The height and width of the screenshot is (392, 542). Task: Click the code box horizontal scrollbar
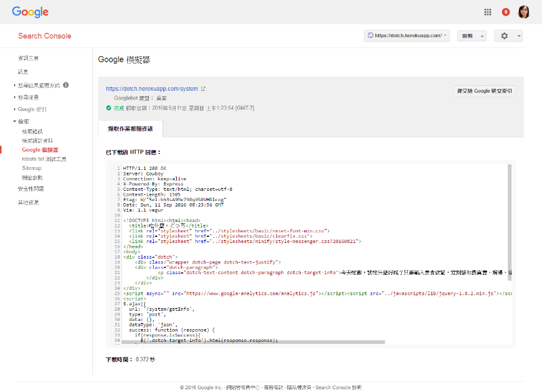pyautogui.click(x=253, y=342)
